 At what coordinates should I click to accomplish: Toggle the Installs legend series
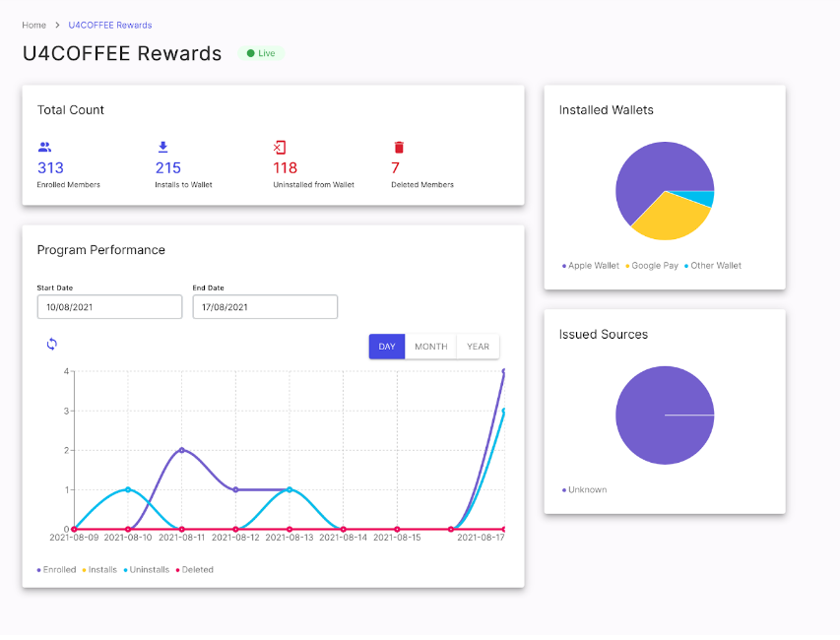point(99,570)
